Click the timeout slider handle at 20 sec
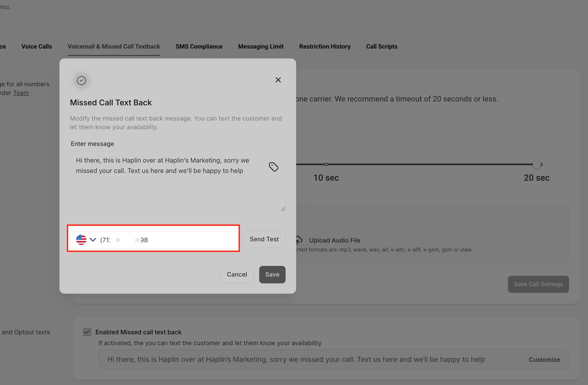Viewport: 588px width, 385px height. [x=536, y=164]
